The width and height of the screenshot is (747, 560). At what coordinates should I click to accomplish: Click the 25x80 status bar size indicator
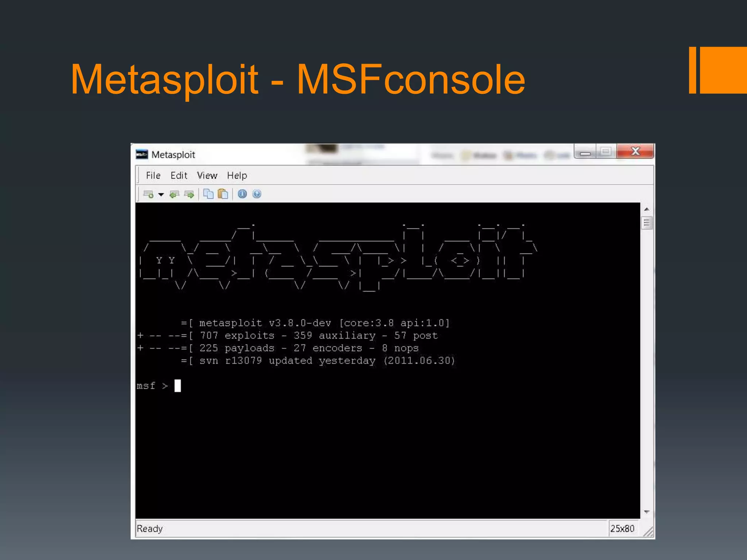click(622, 529)
